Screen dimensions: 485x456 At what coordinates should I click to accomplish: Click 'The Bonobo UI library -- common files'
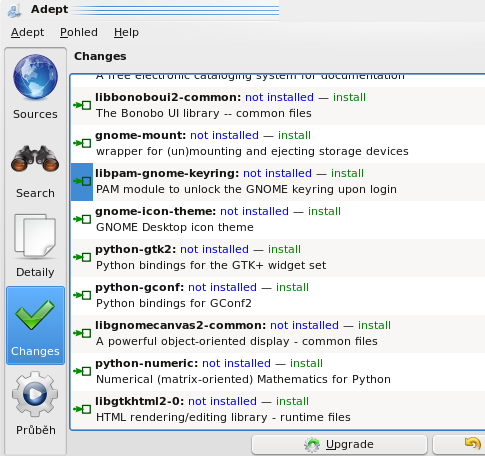point(204,113)
